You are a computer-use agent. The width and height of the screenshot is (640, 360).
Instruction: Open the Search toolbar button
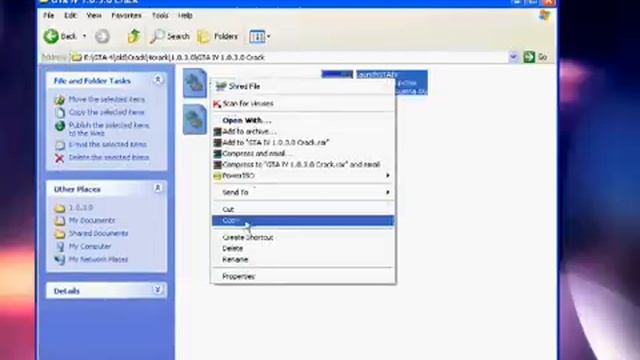[169, 36]
